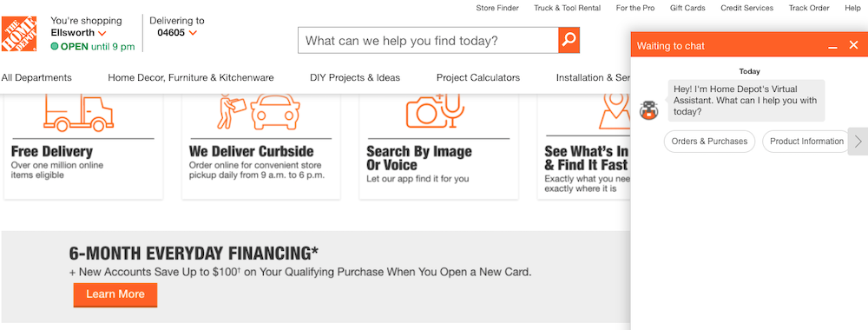Click the virtual assistant robot avatar
The height and width of the screenshot is (330, 868).
pos(648,110)
